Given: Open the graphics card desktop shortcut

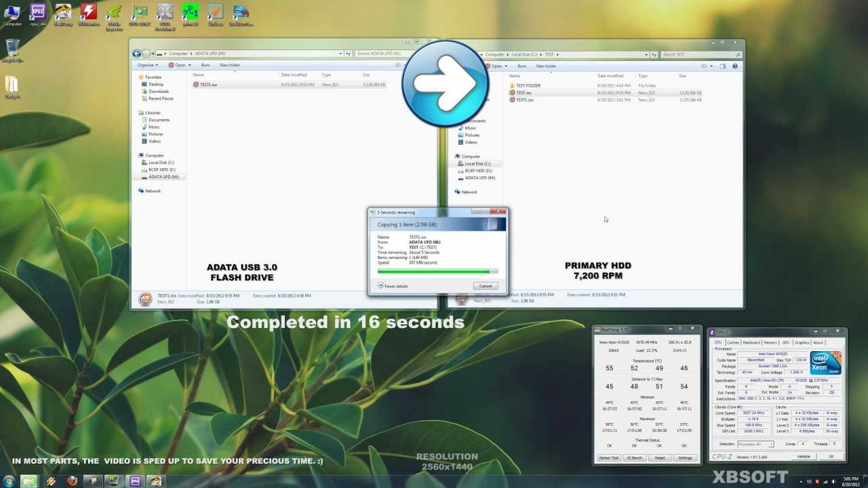Looking at the screenshot, I should click(140, 14).
